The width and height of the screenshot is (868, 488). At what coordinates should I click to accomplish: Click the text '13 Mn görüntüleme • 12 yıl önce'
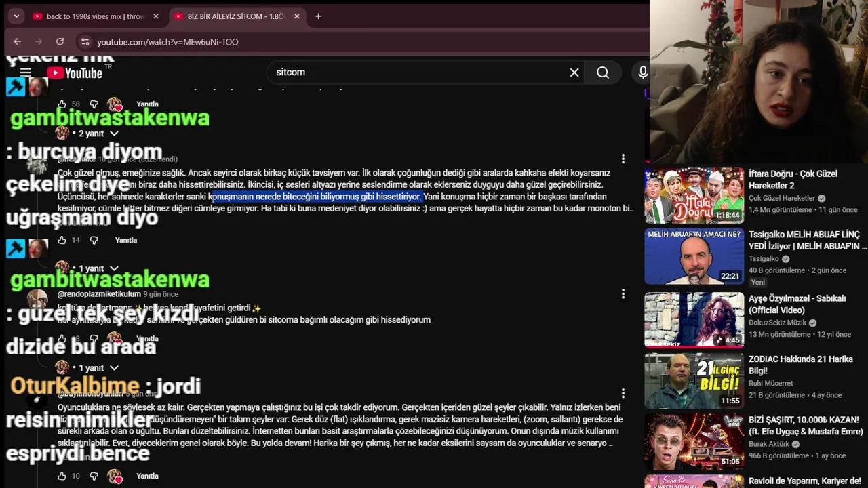point(800,334)
